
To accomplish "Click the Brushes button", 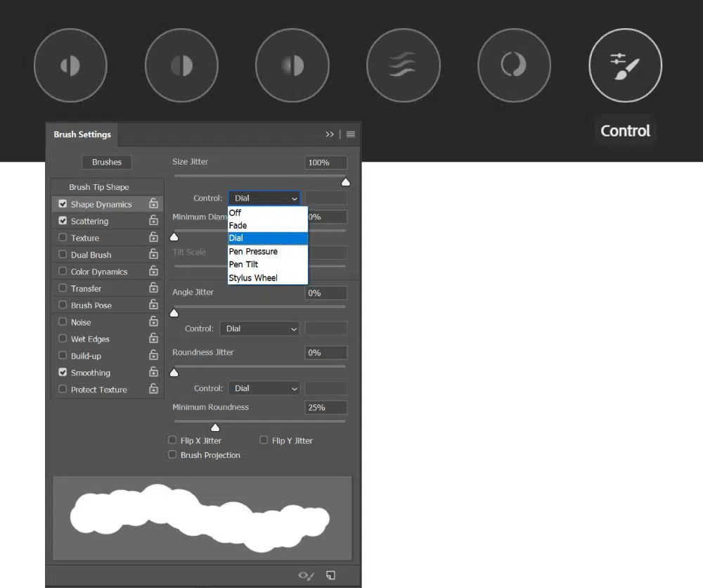I will coord(107,162).
